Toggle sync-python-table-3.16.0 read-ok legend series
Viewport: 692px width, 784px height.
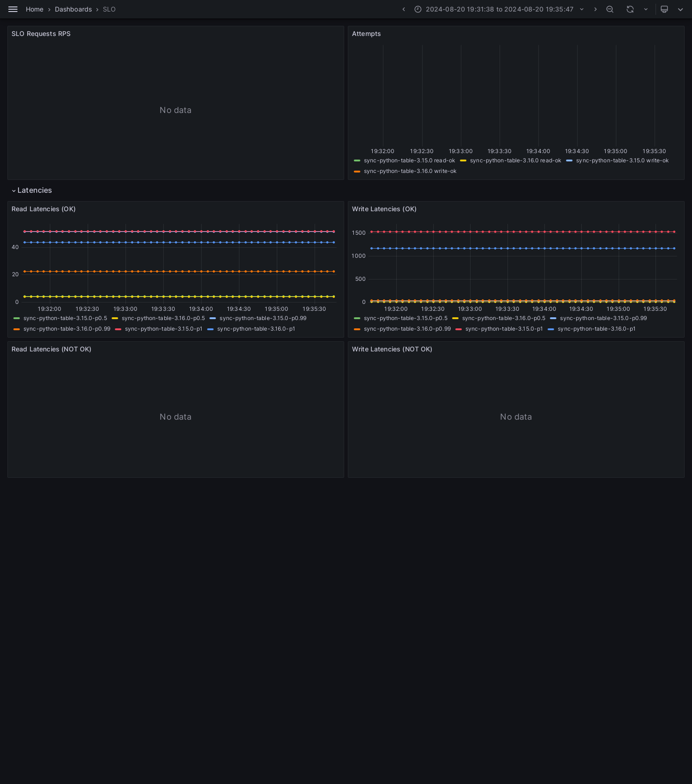(515, 160)
